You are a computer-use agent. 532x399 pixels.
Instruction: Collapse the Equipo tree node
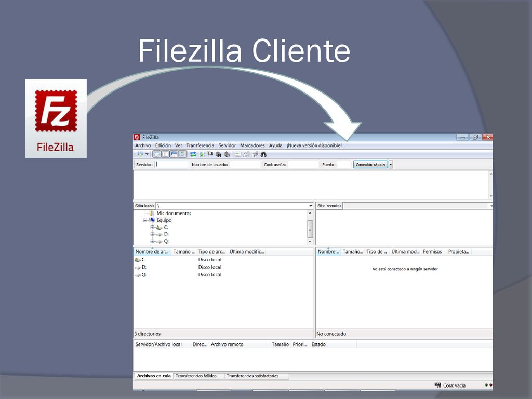pyautogui.click(x=145, y=220)
